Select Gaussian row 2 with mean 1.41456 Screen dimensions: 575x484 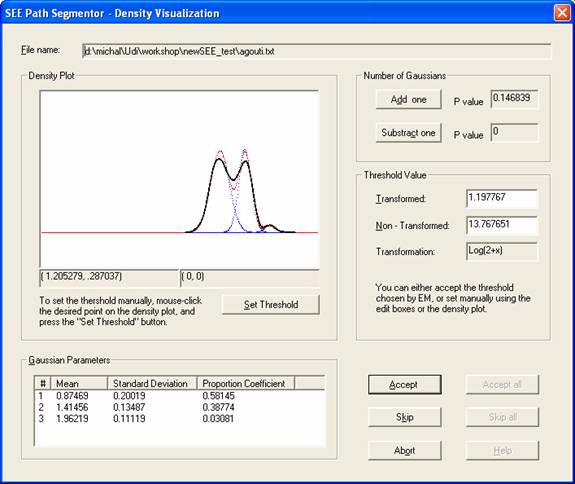[x=180, y=407]
